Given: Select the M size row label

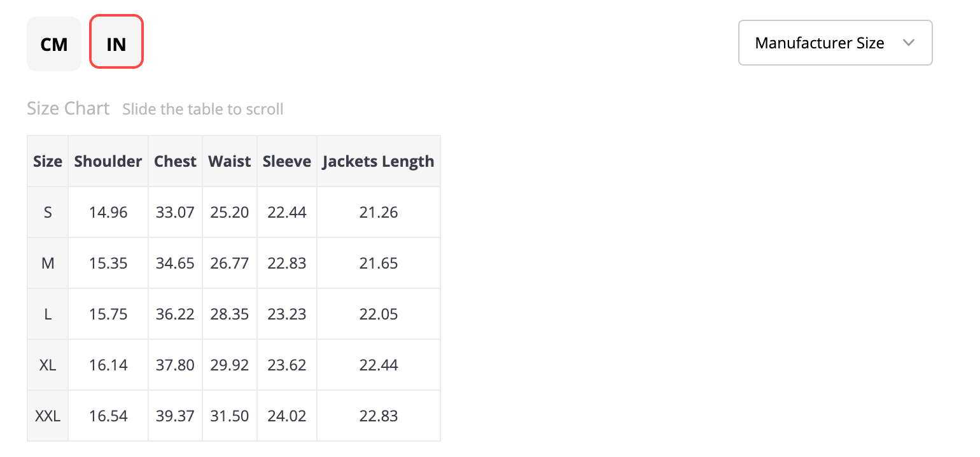Looking at the screenshot, I should 48,263.
